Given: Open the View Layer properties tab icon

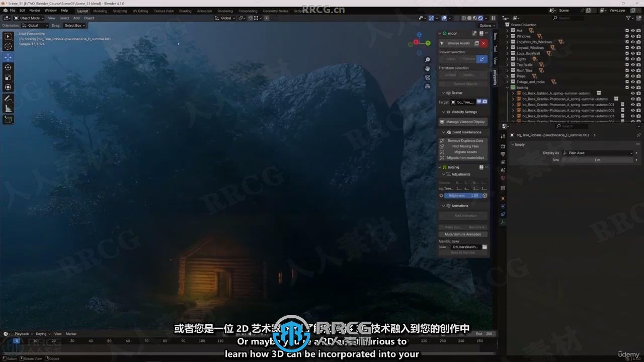Looking at the screenshot, I should pos(503,162).
